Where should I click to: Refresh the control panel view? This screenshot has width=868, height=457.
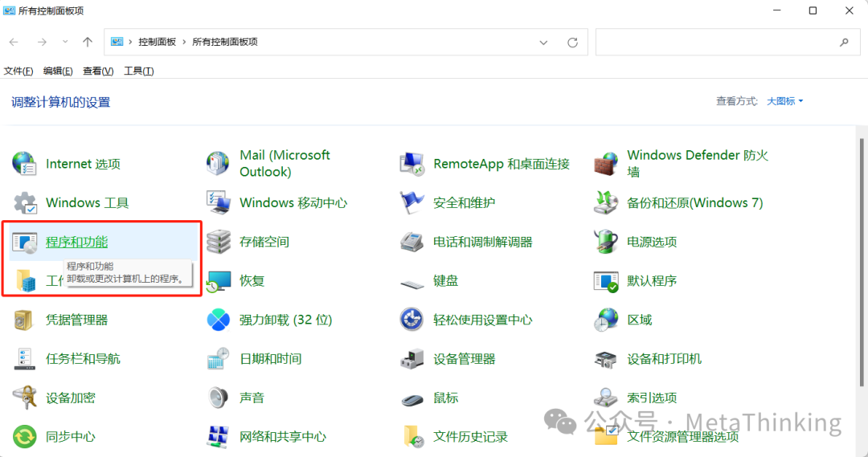click(572, 42)
